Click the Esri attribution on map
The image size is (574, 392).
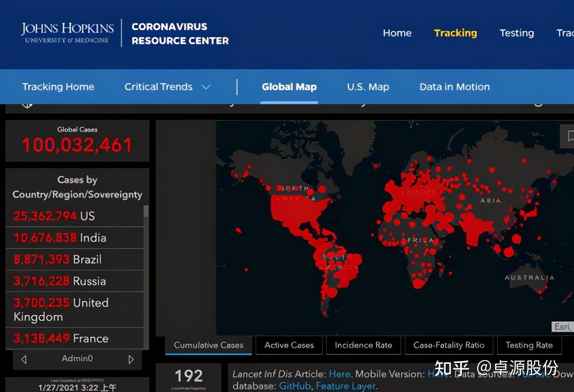562,327
